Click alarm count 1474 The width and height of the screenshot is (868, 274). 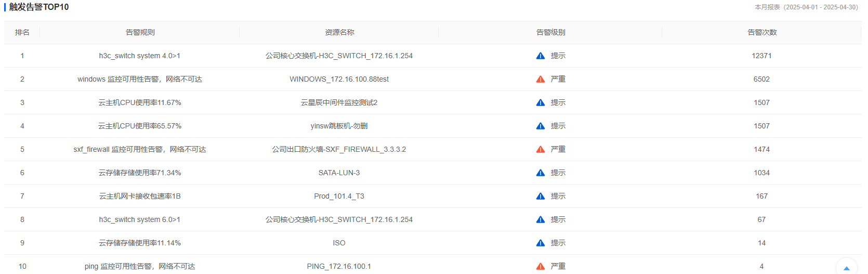point(762,149)
